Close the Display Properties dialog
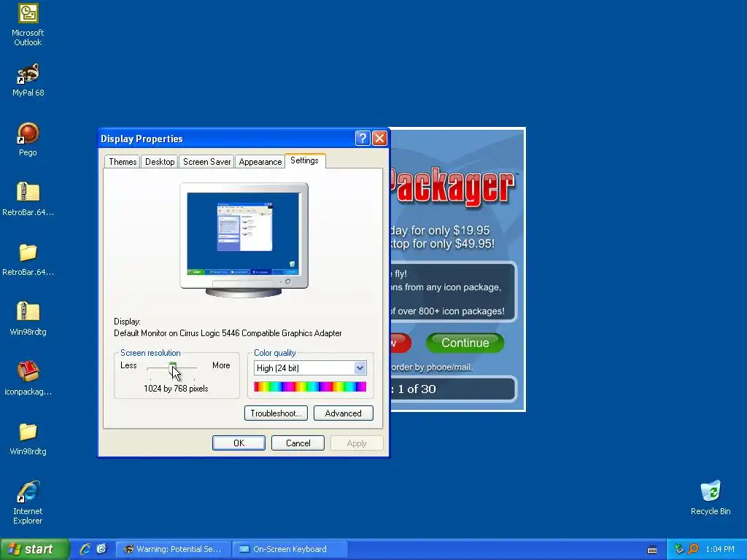747x560 pixels. click(x=379, y=139)
